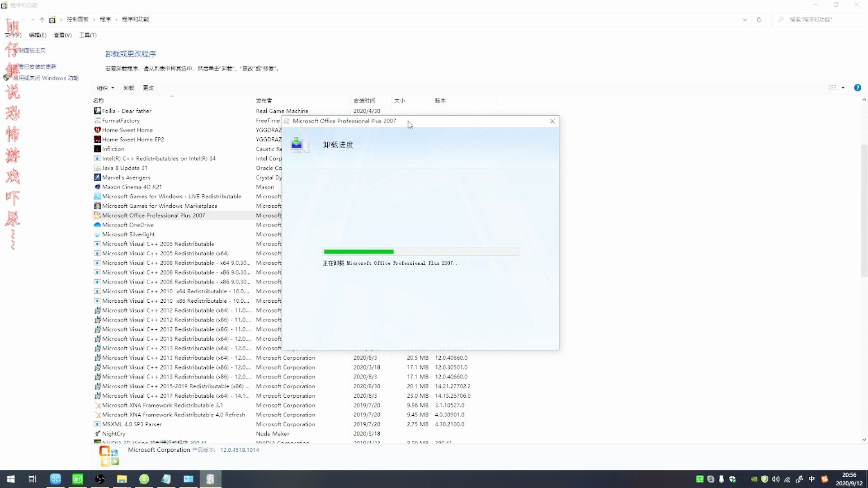Open the NVIDIA icon in the system tray

coord(754,479)
